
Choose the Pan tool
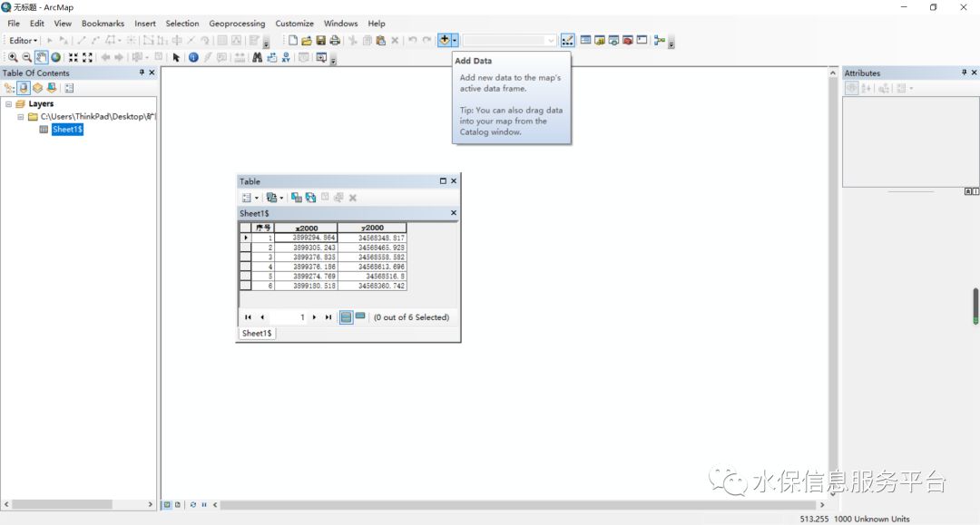[x=40, y=56]
